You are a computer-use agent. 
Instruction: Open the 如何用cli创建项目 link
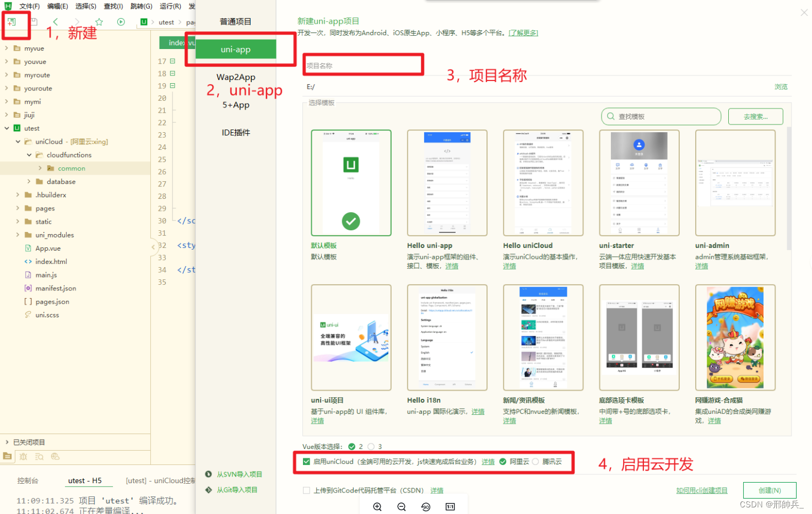point(702,490)
